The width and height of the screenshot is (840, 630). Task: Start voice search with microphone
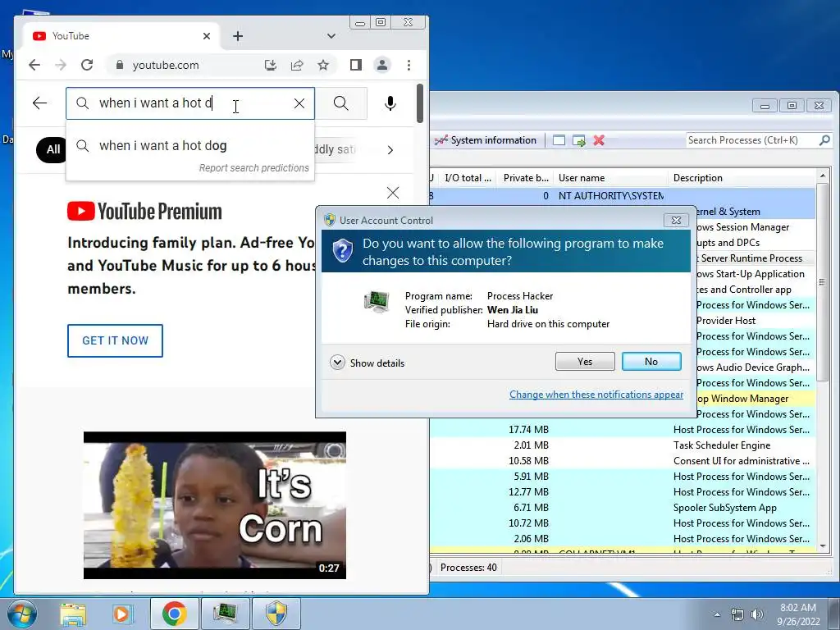pyautogui.click(x=390, y=103)
